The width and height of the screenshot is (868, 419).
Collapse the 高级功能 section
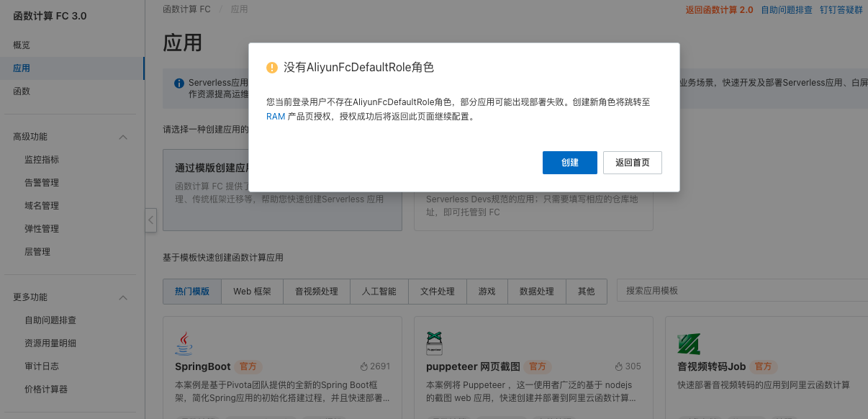pyautogui.click(x=123, y=137)
